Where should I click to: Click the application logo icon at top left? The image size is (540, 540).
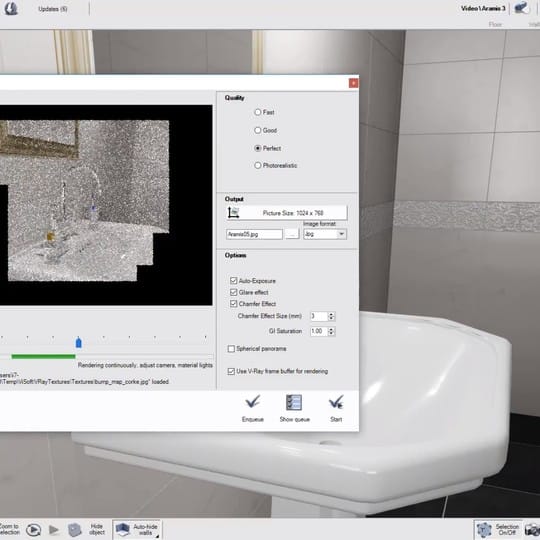10,8
